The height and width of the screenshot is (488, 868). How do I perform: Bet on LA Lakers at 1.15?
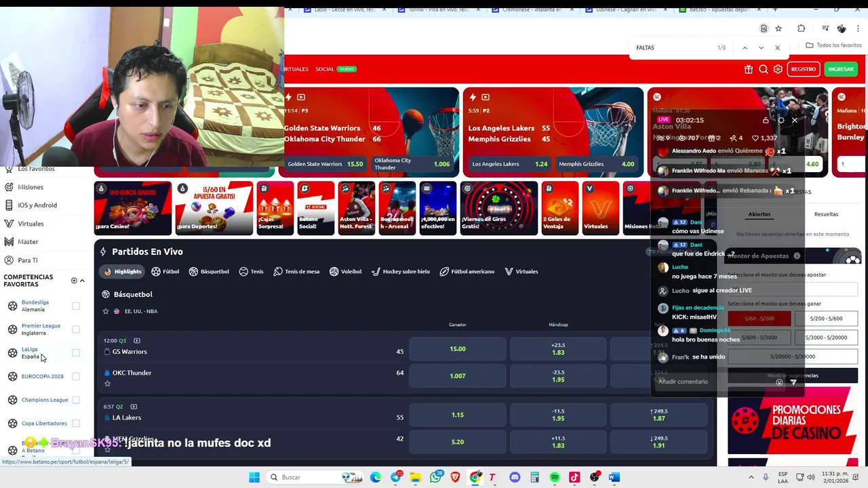458,415
